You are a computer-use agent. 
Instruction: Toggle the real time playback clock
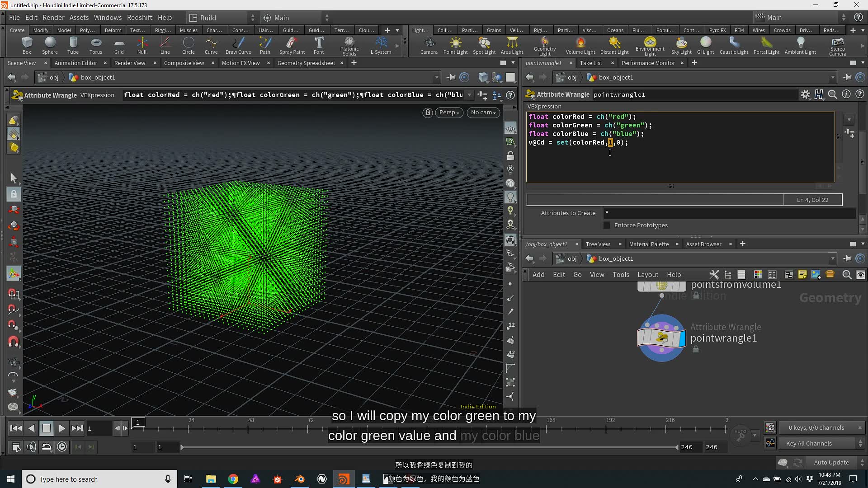(x=62, y=447)
